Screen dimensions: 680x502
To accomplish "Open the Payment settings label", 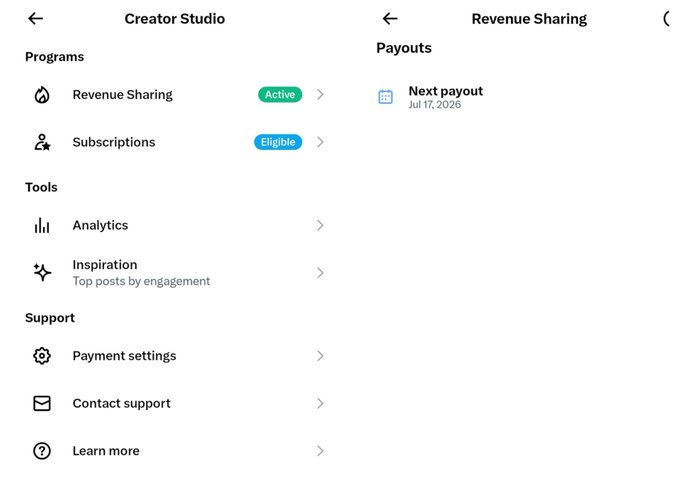I will tap(124, 356).
